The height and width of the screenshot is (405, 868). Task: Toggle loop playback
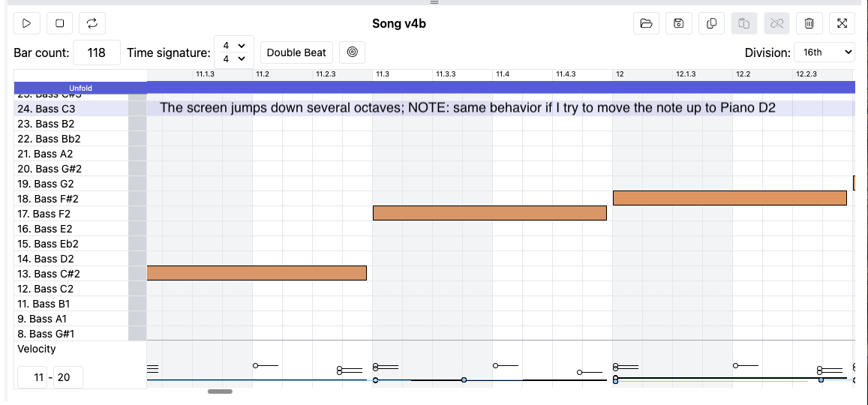tap(92, 23)
